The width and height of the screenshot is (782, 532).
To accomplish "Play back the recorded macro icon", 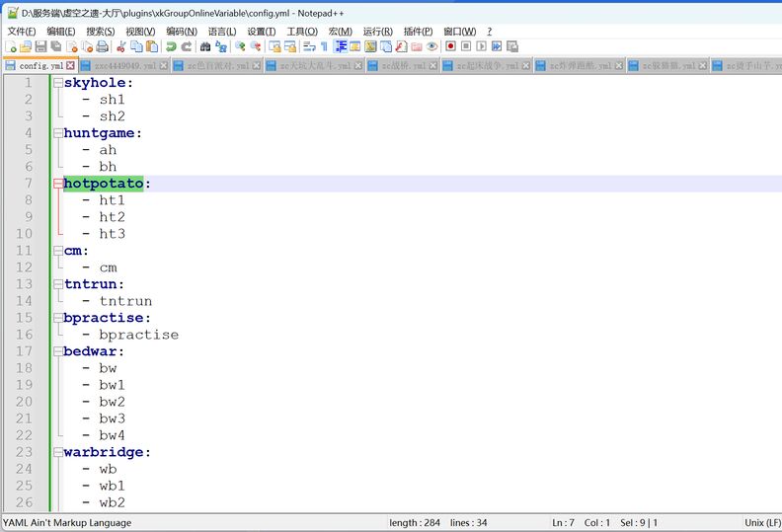I will 481,46.
